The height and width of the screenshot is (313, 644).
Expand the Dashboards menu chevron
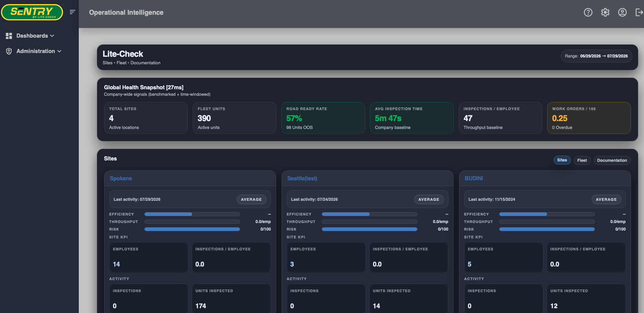tap(52, 36)
